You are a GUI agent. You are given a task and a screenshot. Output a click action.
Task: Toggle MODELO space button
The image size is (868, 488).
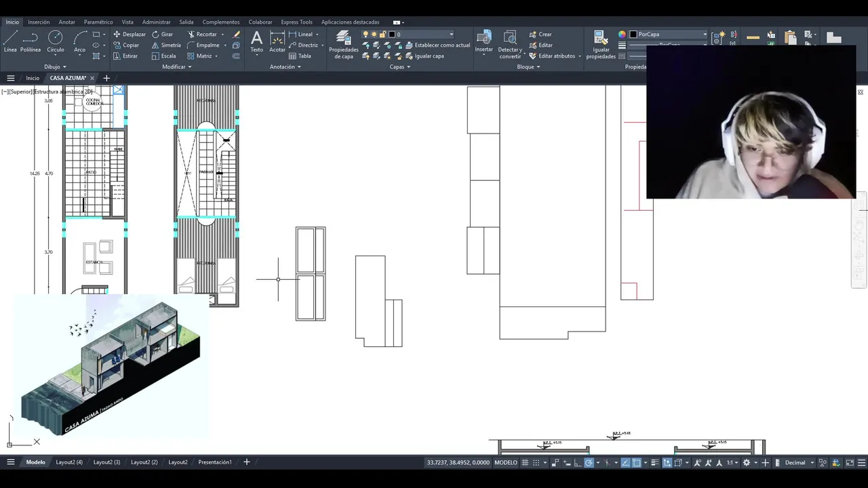tap(506, 462)
